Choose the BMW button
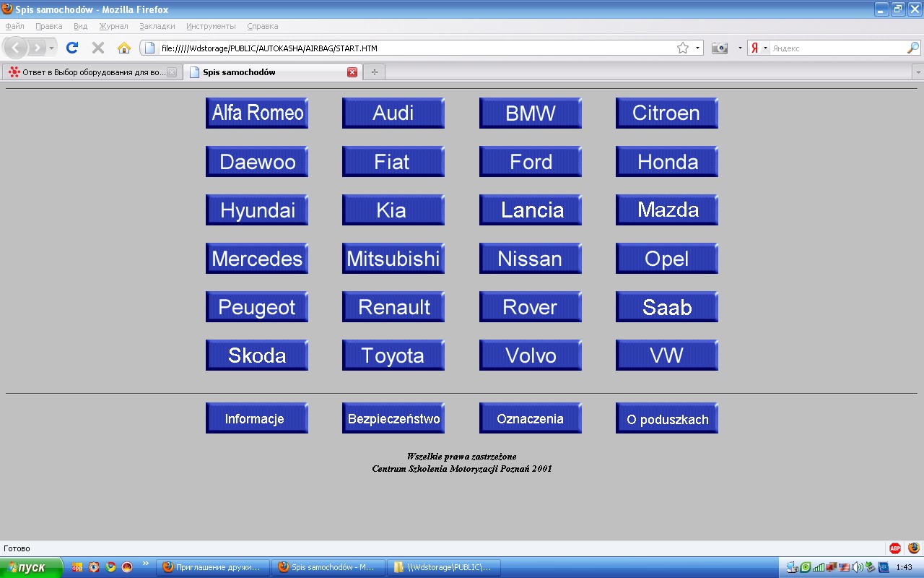The image size is (924, 578). click(531, 113)
